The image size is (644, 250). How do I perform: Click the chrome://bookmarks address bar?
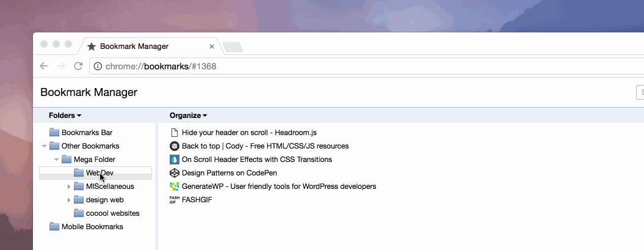[366, 66]
